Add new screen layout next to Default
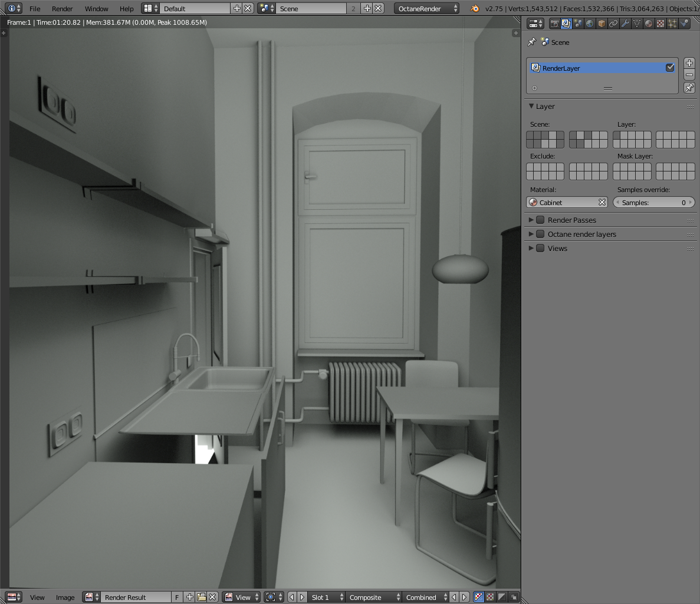 (237, 8)
